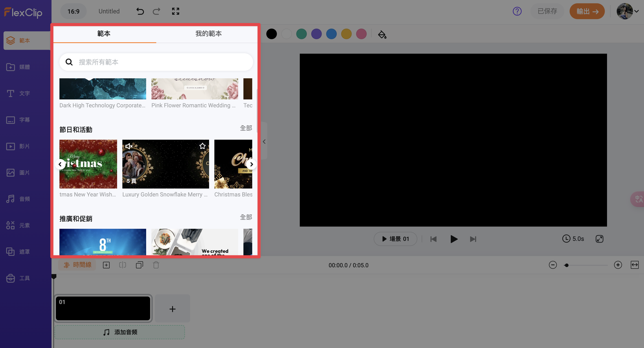Zoom in timeline with plus icon
Screen dimensions: 644x348
coord(618,265)
